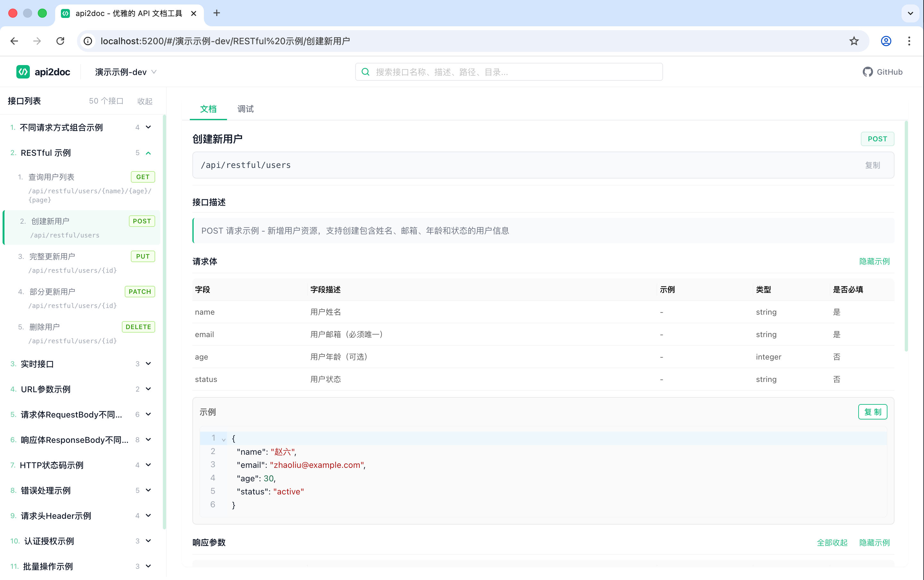Open 部分更新用户 PATCH endpoint

(x=81, y=298)
